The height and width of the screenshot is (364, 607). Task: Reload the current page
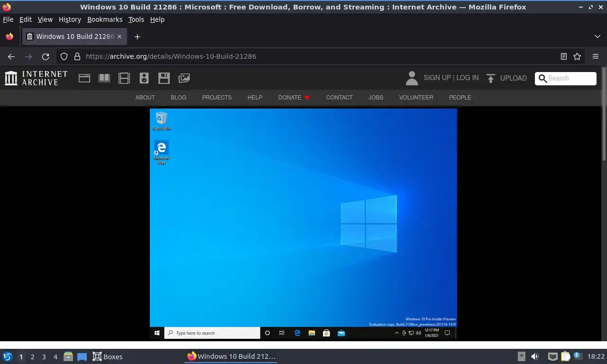coord(46,56)
